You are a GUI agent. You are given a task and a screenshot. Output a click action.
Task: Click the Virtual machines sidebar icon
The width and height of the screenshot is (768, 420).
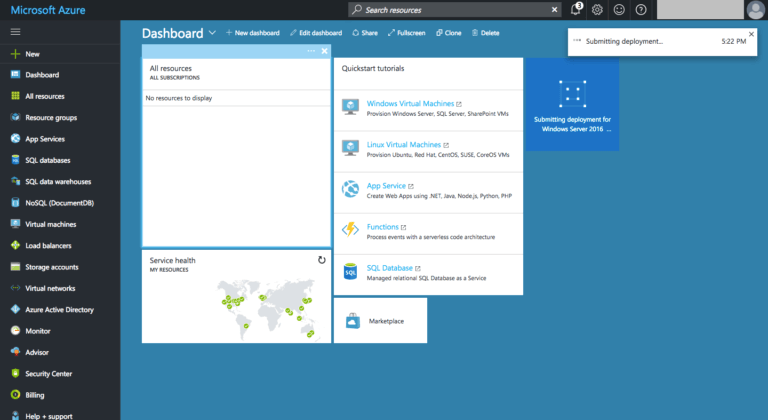[x=15, y=224]
